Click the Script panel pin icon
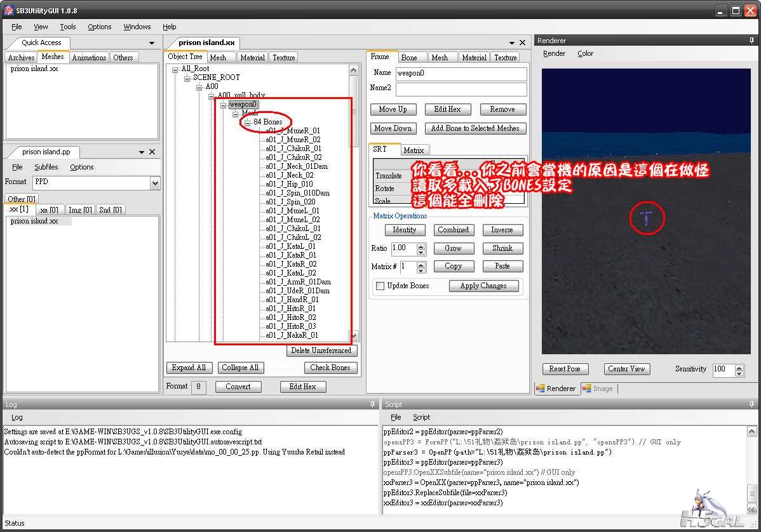 tap(751, 404)
